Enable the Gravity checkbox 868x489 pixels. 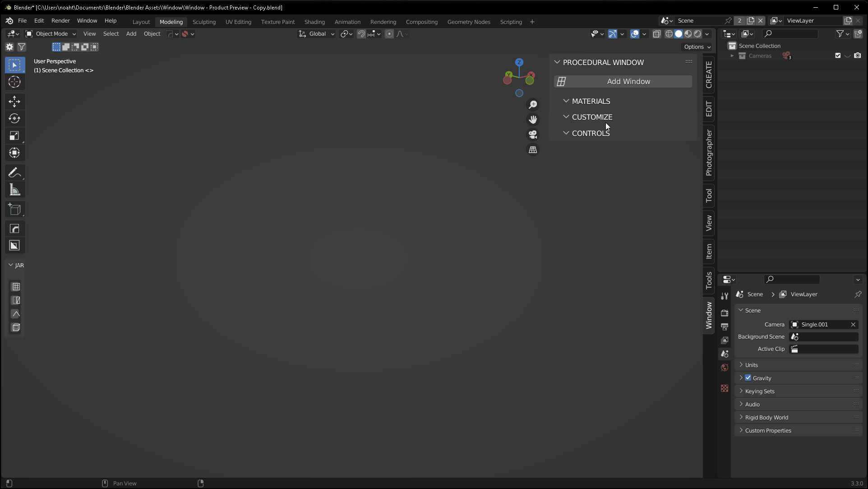pyautogui.click(x=748, y=378)
